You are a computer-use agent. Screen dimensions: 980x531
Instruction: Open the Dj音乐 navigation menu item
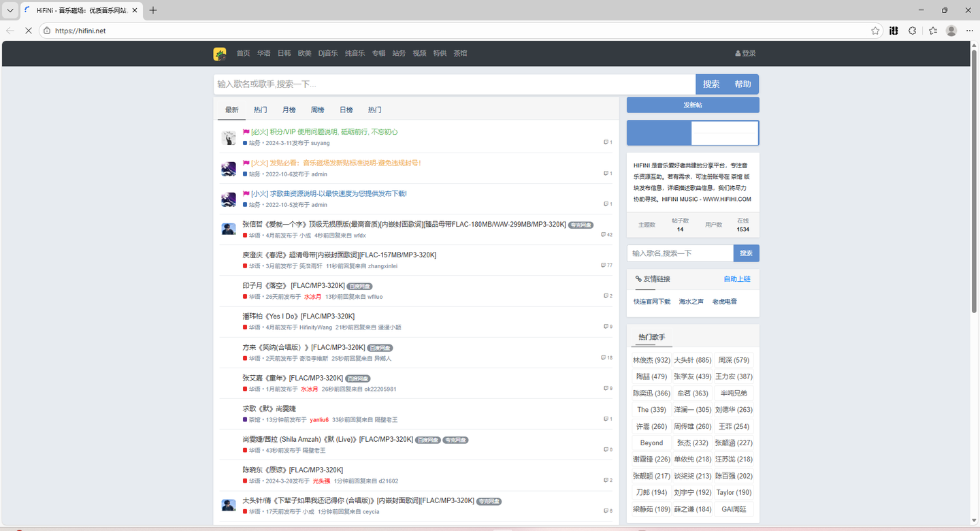(328, 54)
